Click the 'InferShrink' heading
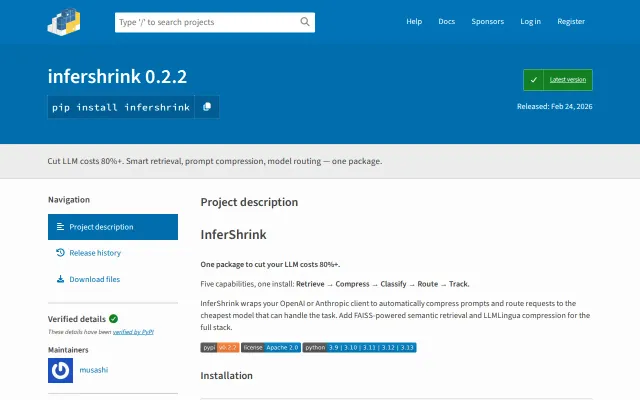Screen dimensions: 640x400 (233, 235)
